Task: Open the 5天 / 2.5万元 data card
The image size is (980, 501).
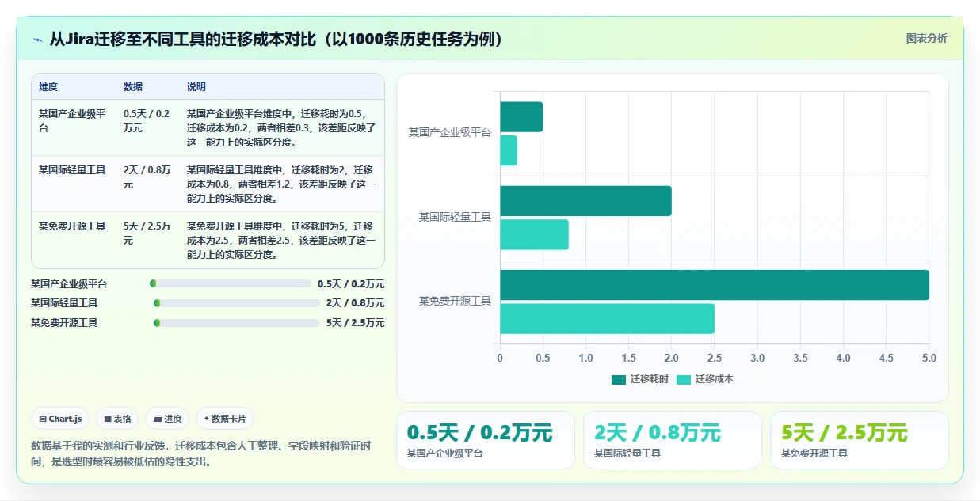Action: (860, 440)
